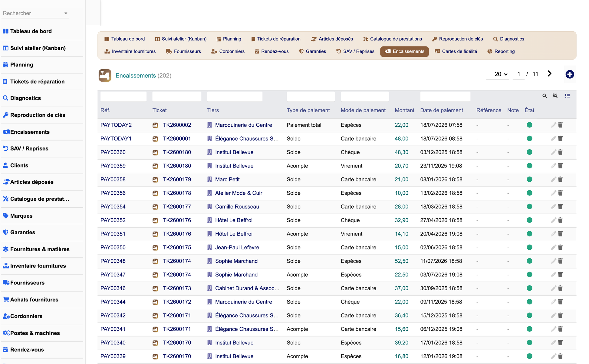Click the trash icon for PAY00339

point(560,356)
